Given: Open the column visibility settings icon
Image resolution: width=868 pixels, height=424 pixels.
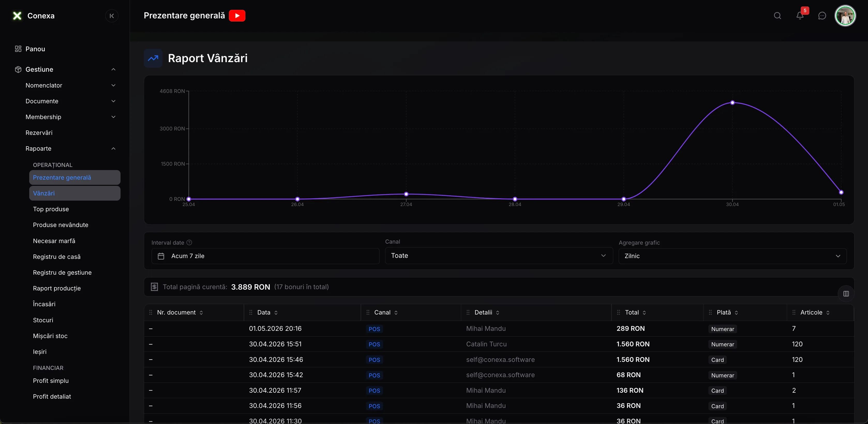Looking at the screenshot, I should coord(846,294).
